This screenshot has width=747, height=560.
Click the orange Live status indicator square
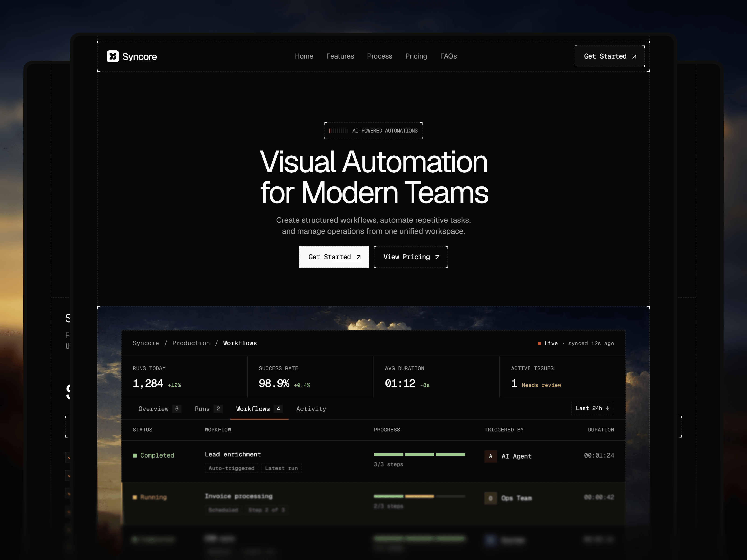point(539,343)
